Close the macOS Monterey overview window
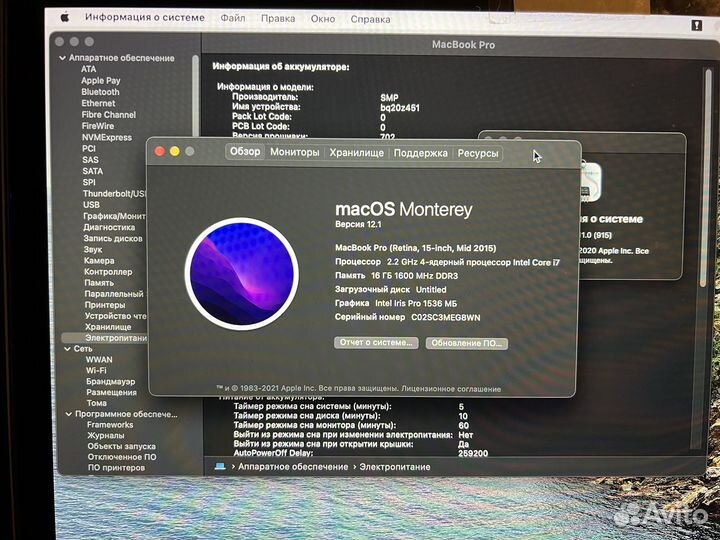This screenshot has width=720, height=540. tap(160, 151)
